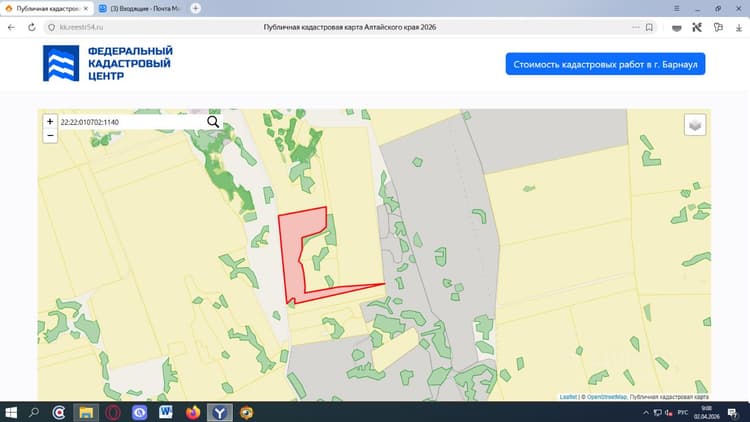
Task: Reload the page in browser toolbar
Action: [x=32, y=27]
